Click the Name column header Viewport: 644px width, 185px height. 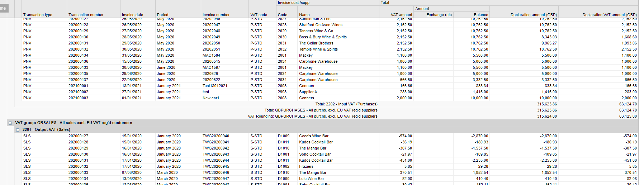pyautogui.click(x=304, y=15)
